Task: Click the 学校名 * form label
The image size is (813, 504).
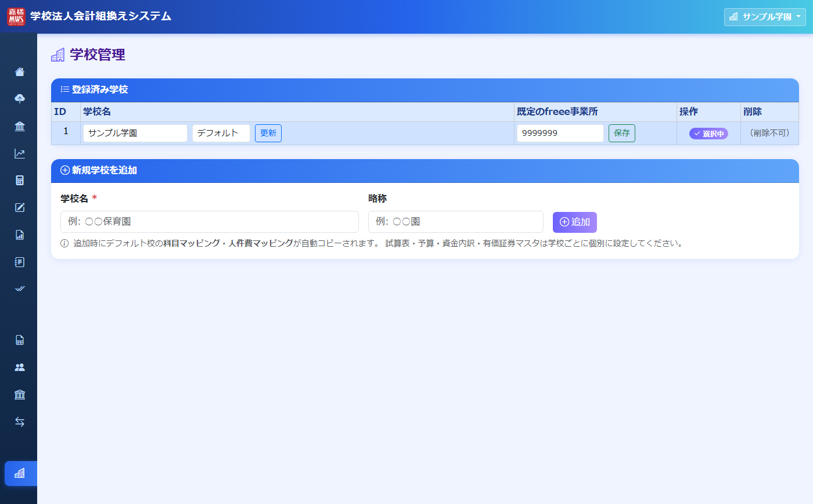Action: click(x=79, y=199)
